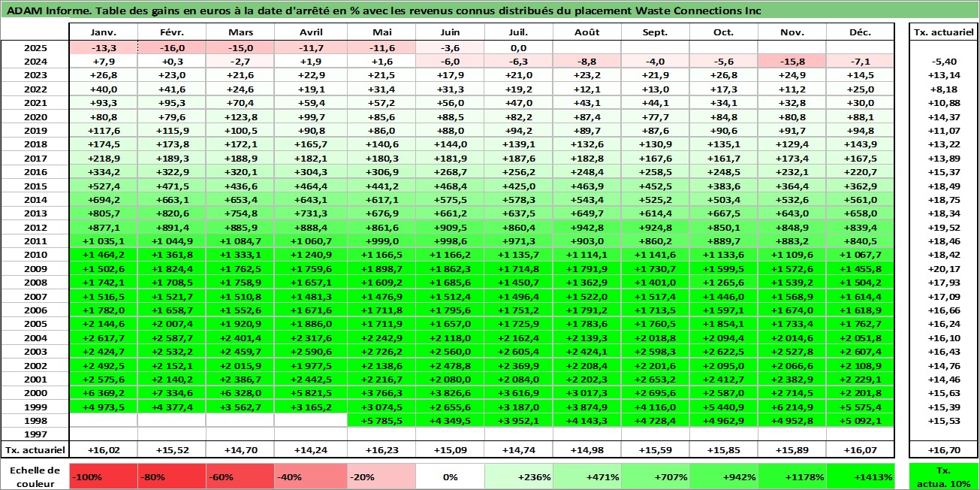
Task: Select the '+6 214,9' cell for November 1999
Action: click(x=792, y=407)
